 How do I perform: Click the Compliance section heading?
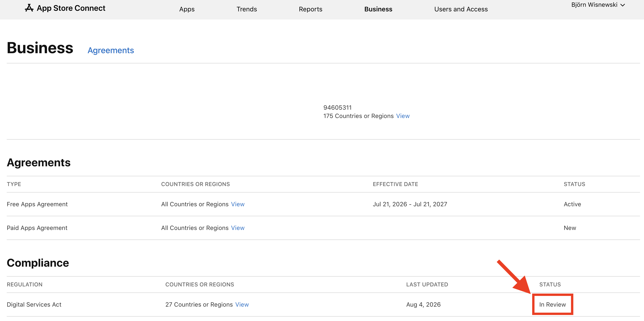click(x=38, y=263)
